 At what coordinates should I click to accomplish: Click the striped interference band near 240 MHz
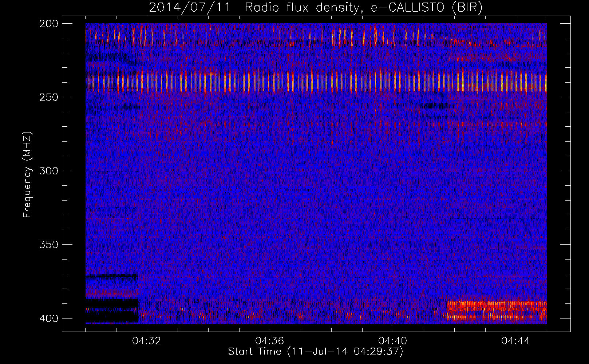pos(316,82)
